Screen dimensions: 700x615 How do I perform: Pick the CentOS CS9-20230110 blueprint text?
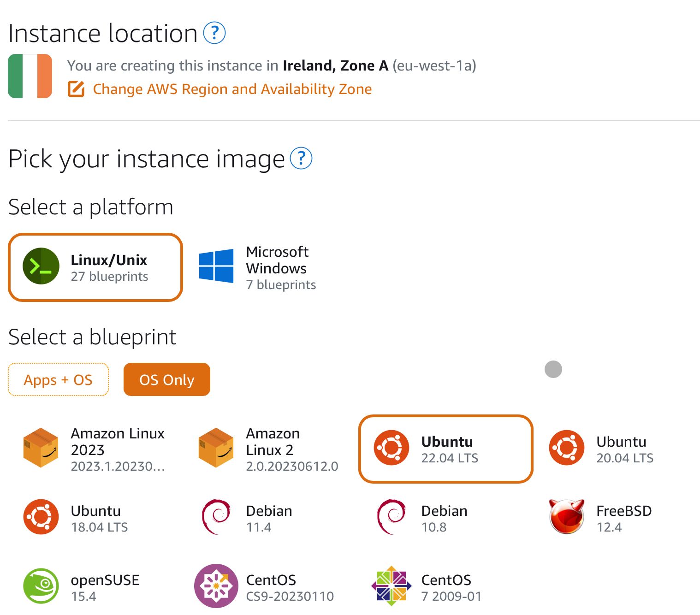pos(290,588)
